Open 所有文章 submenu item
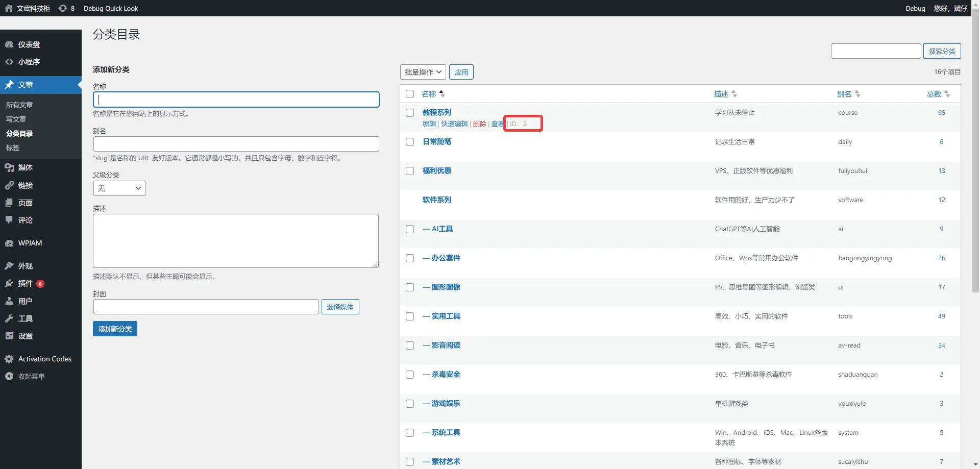The image size is (980, 469). click(19, 105)
